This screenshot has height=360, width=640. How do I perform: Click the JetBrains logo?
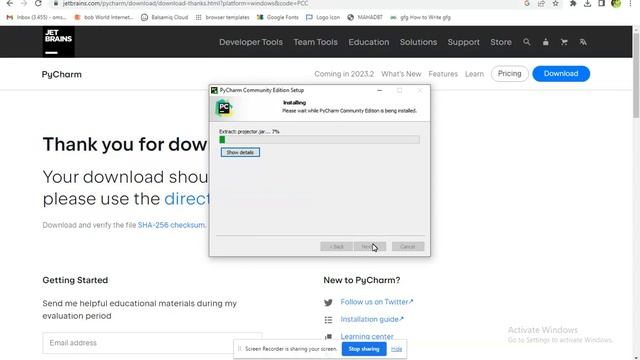(58, 42)
